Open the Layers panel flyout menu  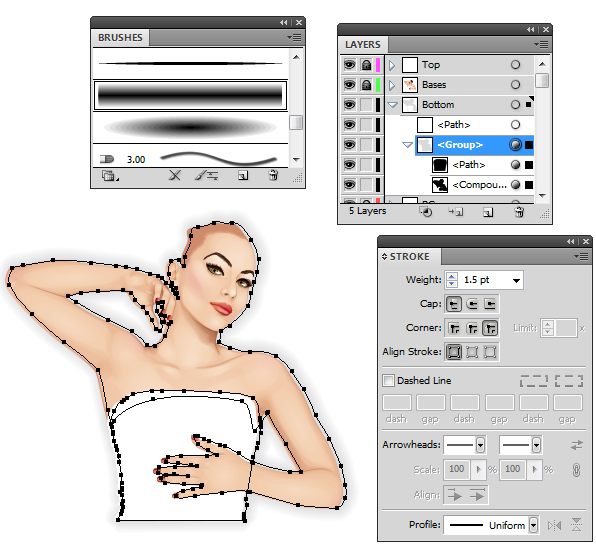click(541, 44)
